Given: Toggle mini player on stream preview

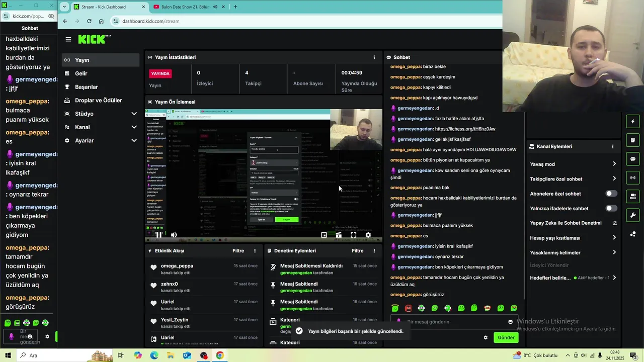Looking at the screenshot, I should [x=324, y=235].
